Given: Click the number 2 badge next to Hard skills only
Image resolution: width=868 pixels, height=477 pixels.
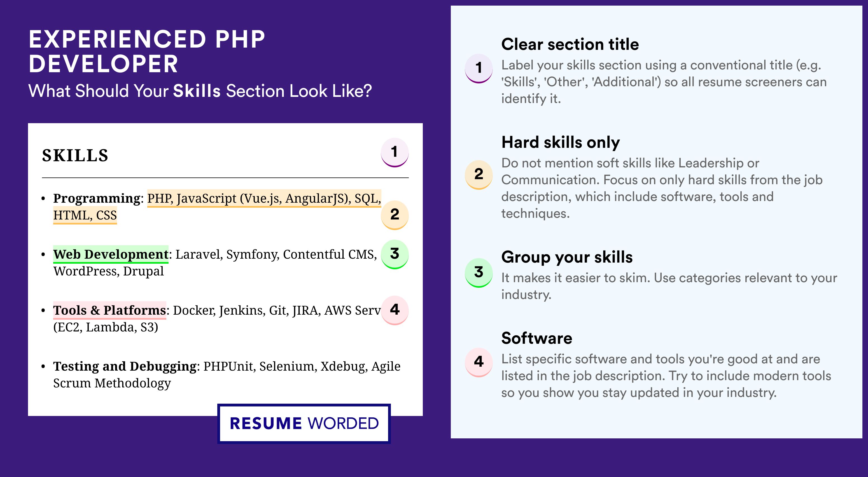Looking at the screenshot, I should [479, 174].
